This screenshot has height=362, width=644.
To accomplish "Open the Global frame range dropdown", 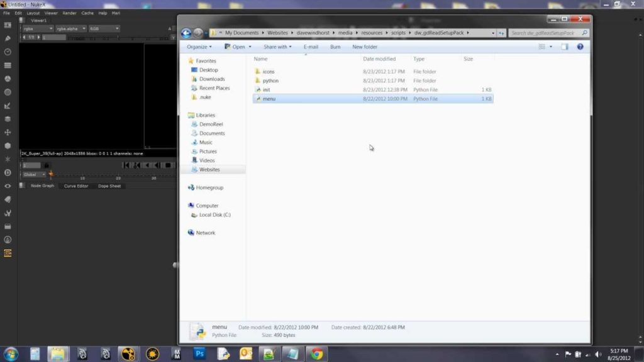I will pos(35,174).
